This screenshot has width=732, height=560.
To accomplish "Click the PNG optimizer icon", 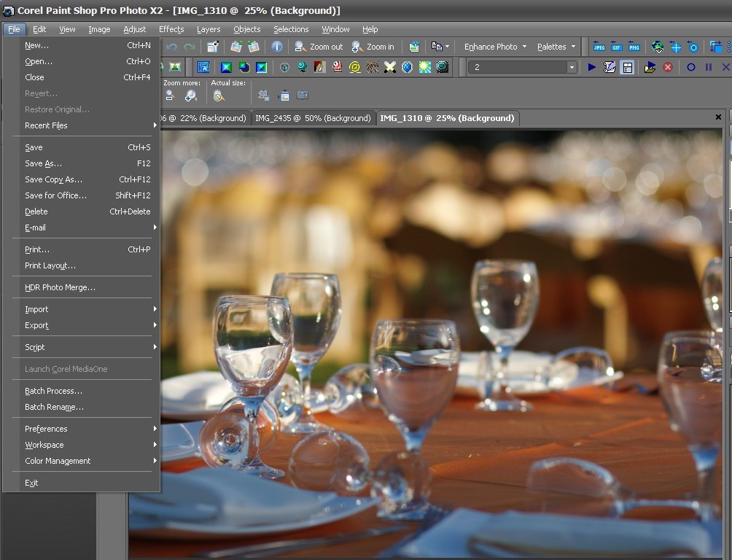I will coord(633,47).
